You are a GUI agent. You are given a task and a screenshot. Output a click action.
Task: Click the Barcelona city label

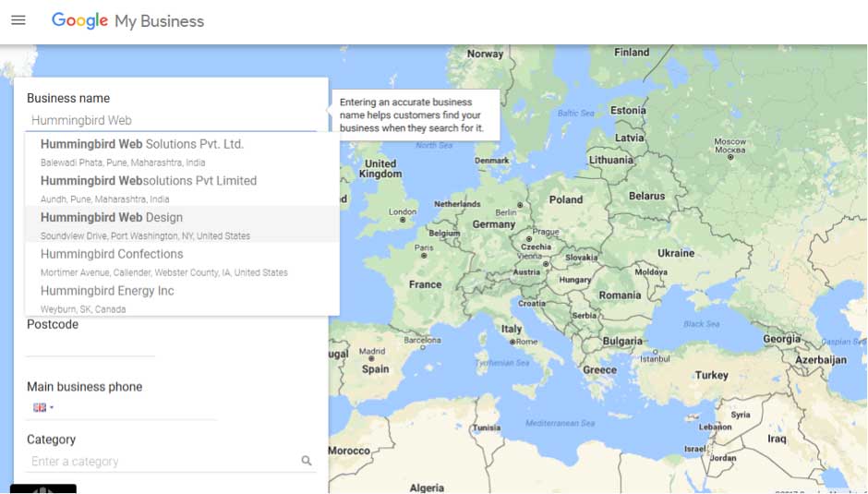[422, 340]
